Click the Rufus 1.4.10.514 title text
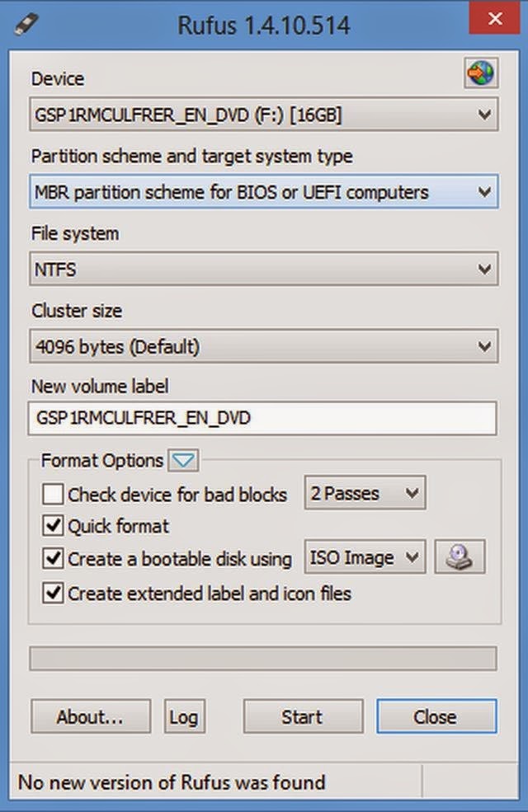 [264, 26]
